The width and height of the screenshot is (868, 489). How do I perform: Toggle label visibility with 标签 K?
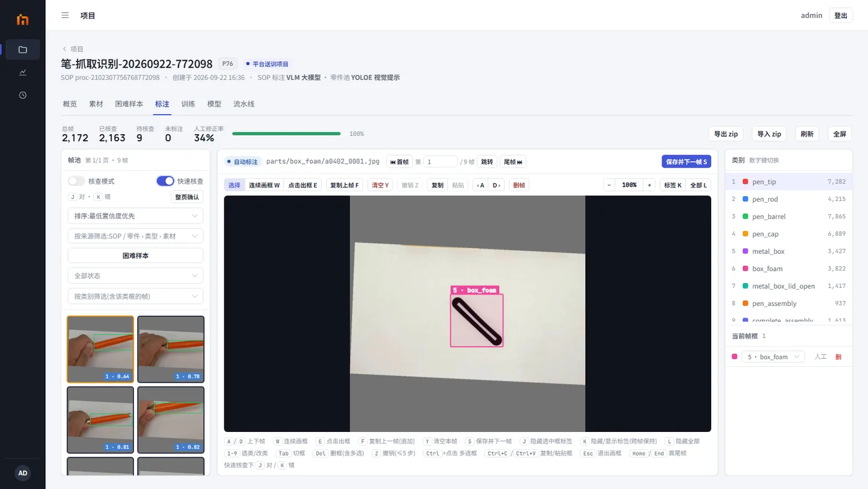point(672,185)
